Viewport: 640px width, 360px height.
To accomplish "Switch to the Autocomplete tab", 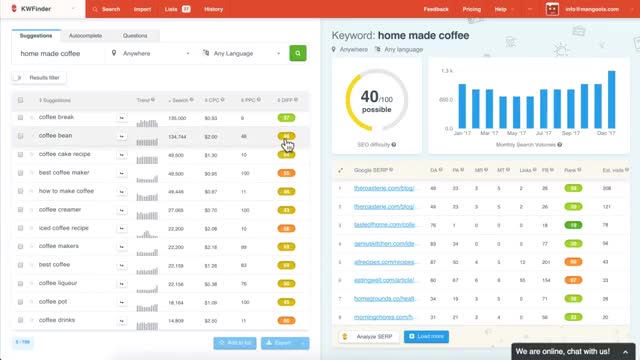I will [85, 36].
